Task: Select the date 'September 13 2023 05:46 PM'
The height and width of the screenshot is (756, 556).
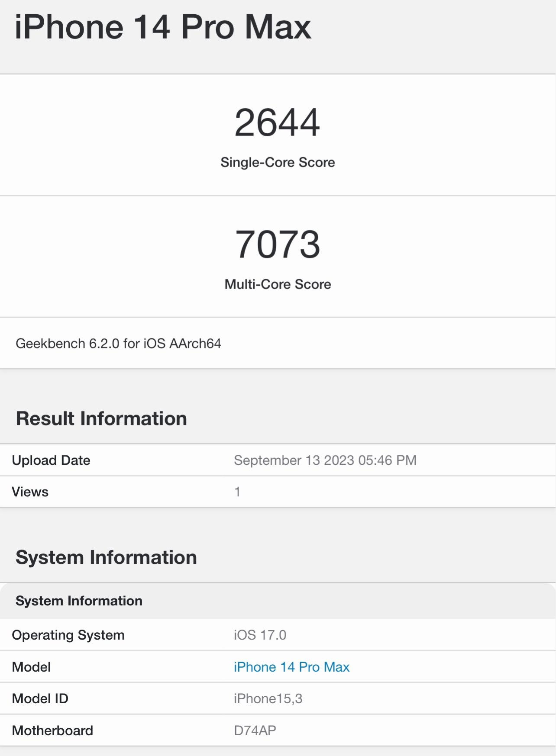Action: click(x=325, y=460)
